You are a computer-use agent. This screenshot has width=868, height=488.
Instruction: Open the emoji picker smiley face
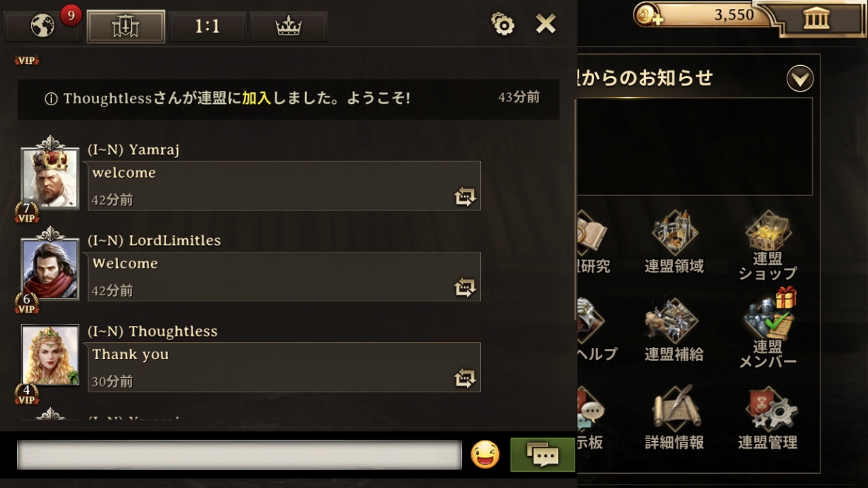pos(485,454)
